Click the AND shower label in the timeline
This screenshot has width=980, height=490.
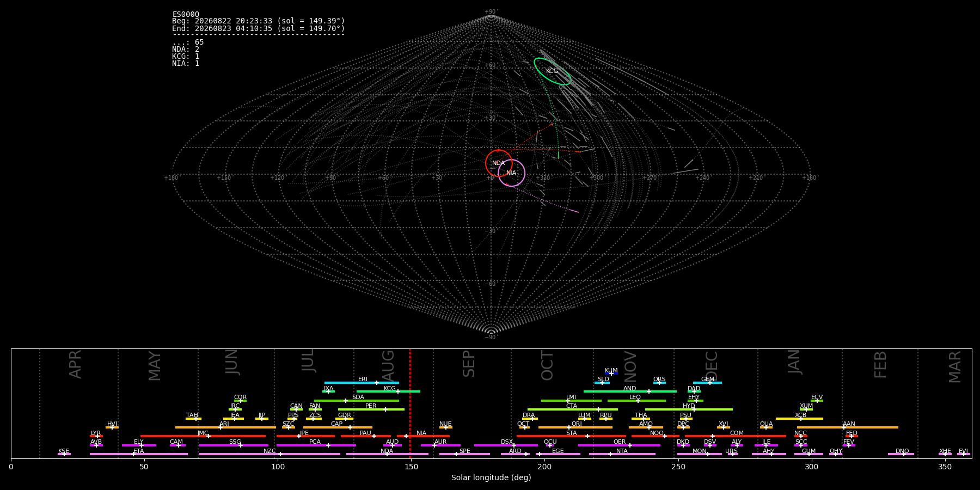click(629, 389)
